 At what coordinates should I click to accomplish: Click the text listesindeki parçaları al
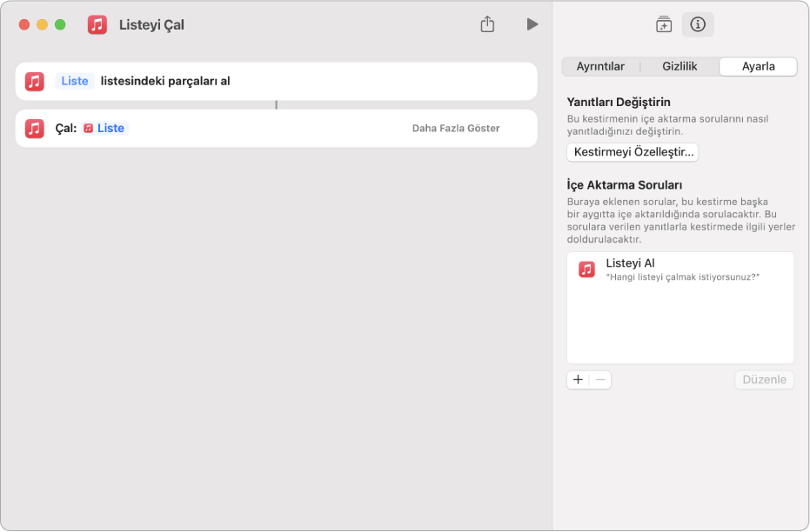point(165,81)
